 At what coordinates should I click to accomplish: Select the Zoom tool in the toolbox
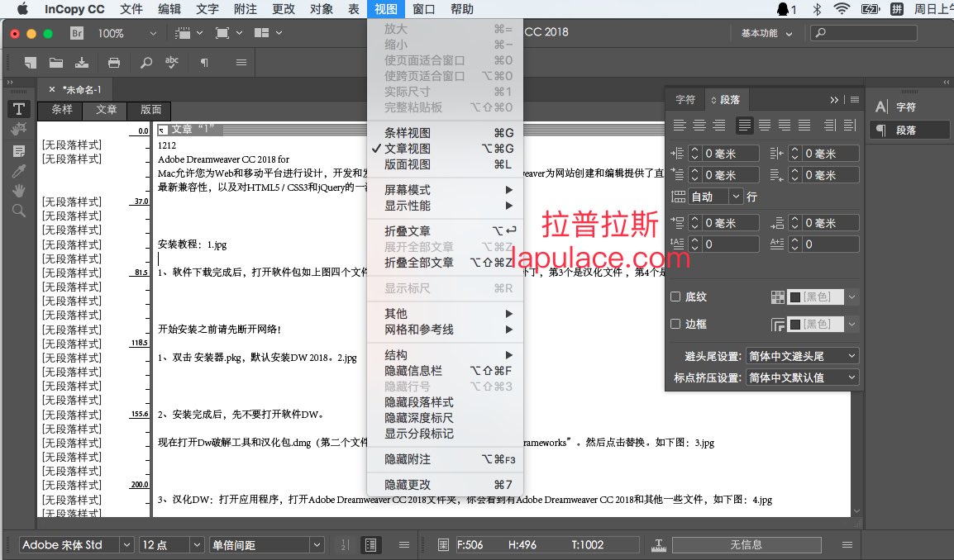pos(19,211)
